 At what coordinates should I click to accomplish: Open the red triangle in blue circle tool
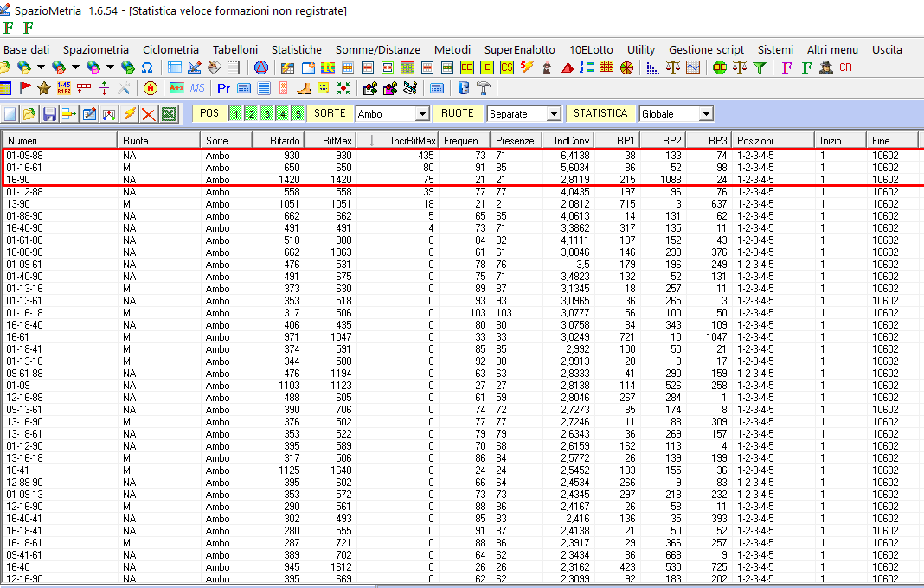point(261,67)
